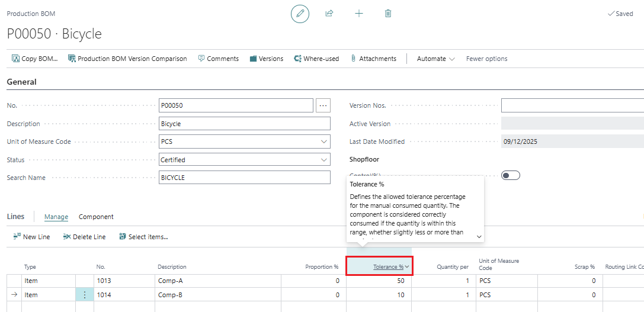Open Copy BOM action

click(x=35, y=59)
